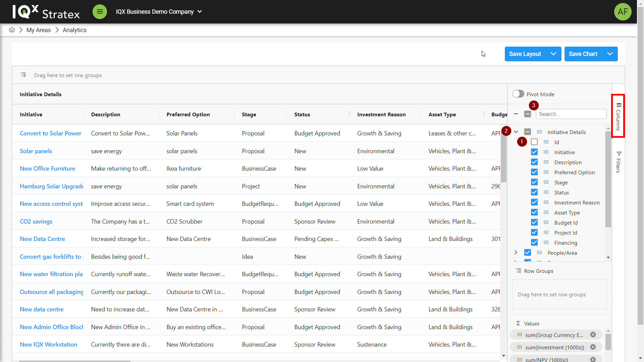Viewport: 644px width, 362px height.
Task: Toggle Pivot Mode switch
Action: (x=518, y=94)
